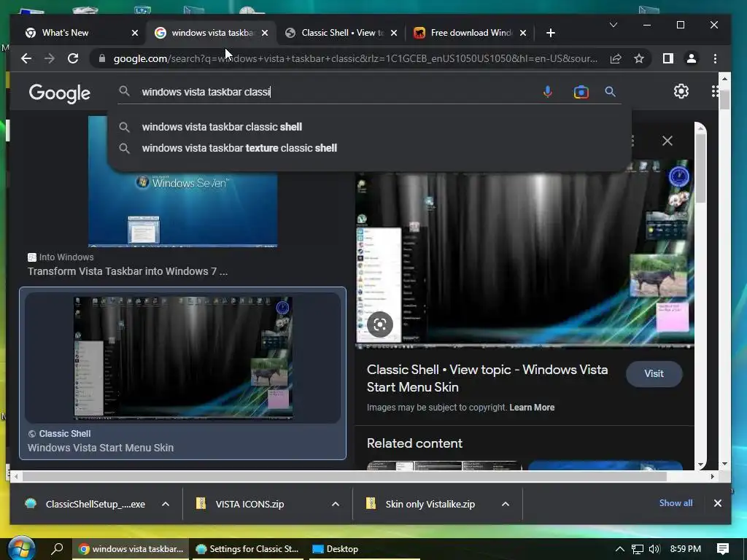The image size is (747, 560).
Task: Open Learn More copyright link
Action: (532, 408)
